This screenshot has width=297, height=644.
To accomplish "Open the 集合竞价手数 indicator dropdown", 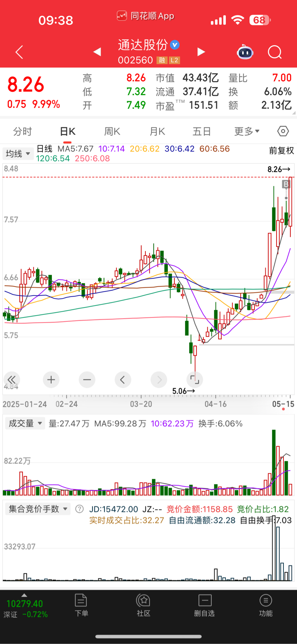I will point(38,509).
